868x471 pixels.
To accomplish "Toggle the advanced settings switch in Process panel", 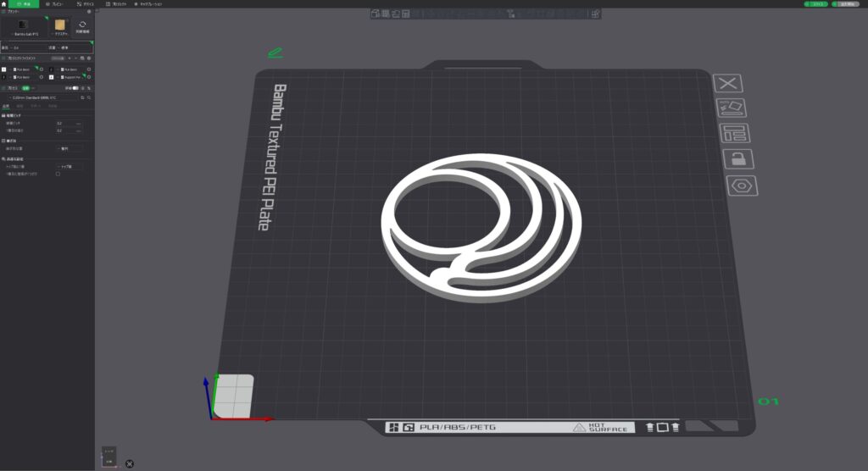I will [x=75, y=87].
